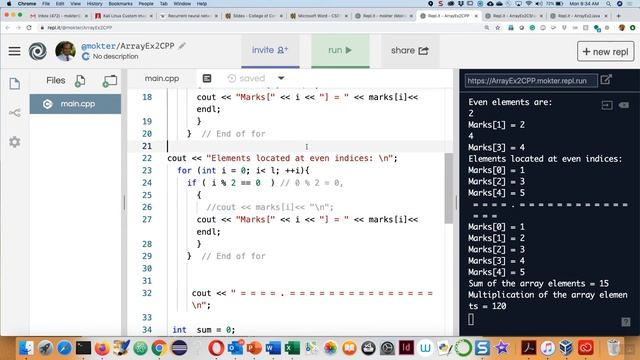Click the Repl.it spiral logo
The width and height of the screenshot is (640, 360).
[x=38, y=51]
